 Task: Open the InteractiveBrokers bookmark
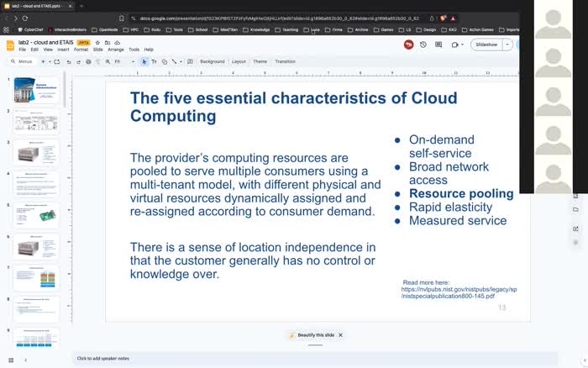pyautogui.click(x=67, y=29)
